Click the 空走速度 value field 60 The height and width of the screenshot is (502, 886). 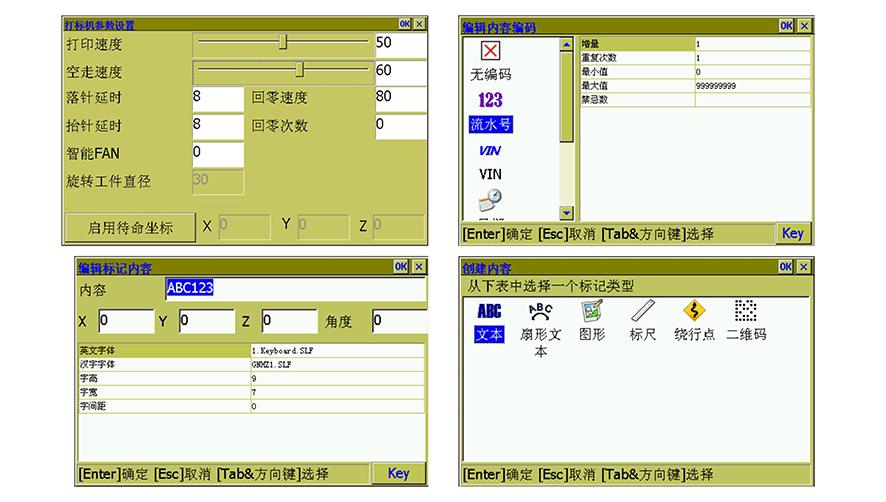tap(401, 73)
